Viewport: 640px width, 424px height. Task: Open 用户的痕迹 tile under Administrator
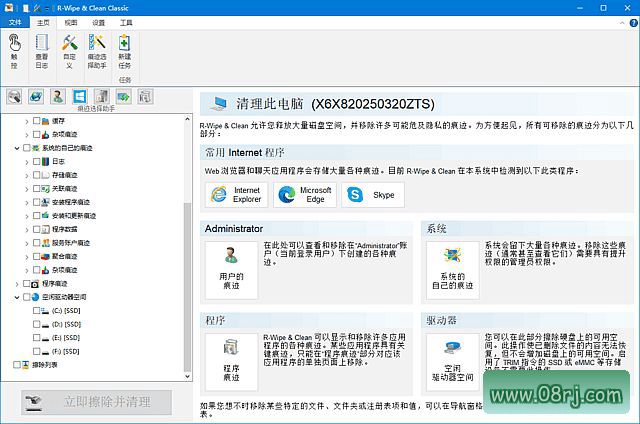pos(231,270)
